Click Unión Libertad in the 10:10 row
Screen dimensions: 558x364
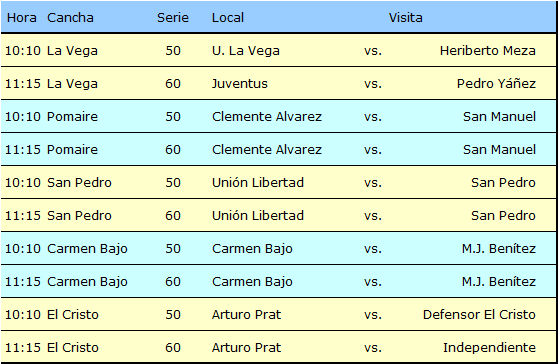[258, 183]
